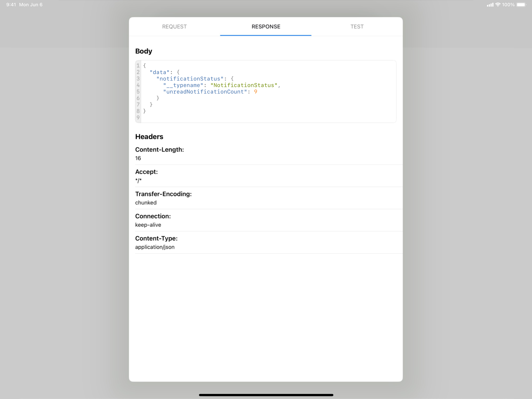Tap the battery icon in status bar
Viewport: 532px width, 399px height.
coord(521,4)
